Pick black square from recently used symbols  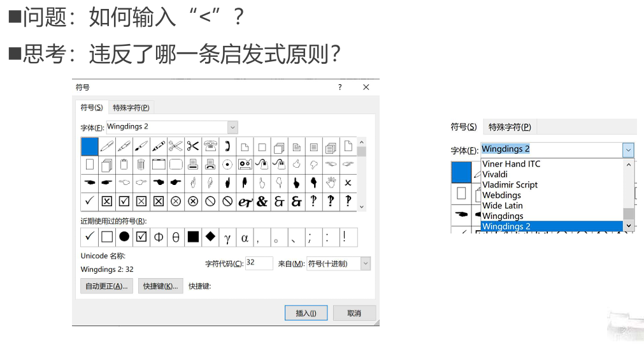[x=193, y=237]
